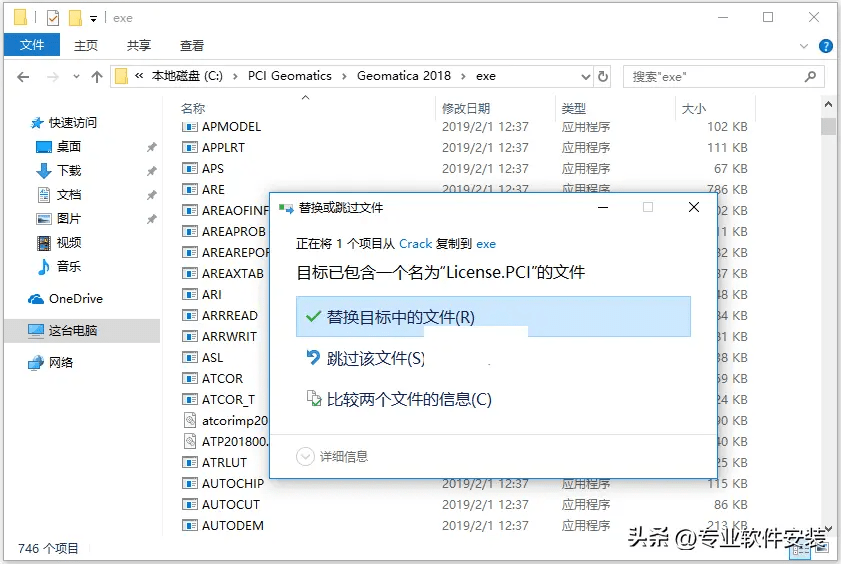
Task: Select the AUTOCHIP file icon
Action: [189, 483]
